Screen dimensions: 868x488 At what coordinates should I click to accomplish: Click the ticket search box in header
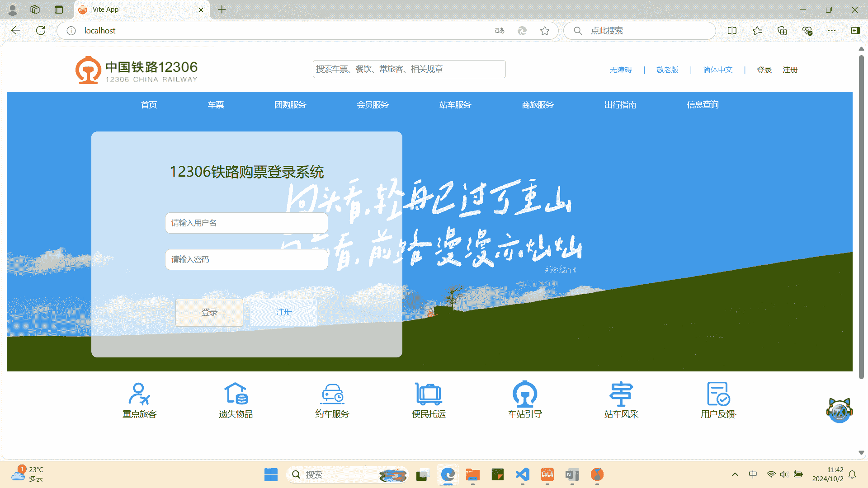point(409,69)
